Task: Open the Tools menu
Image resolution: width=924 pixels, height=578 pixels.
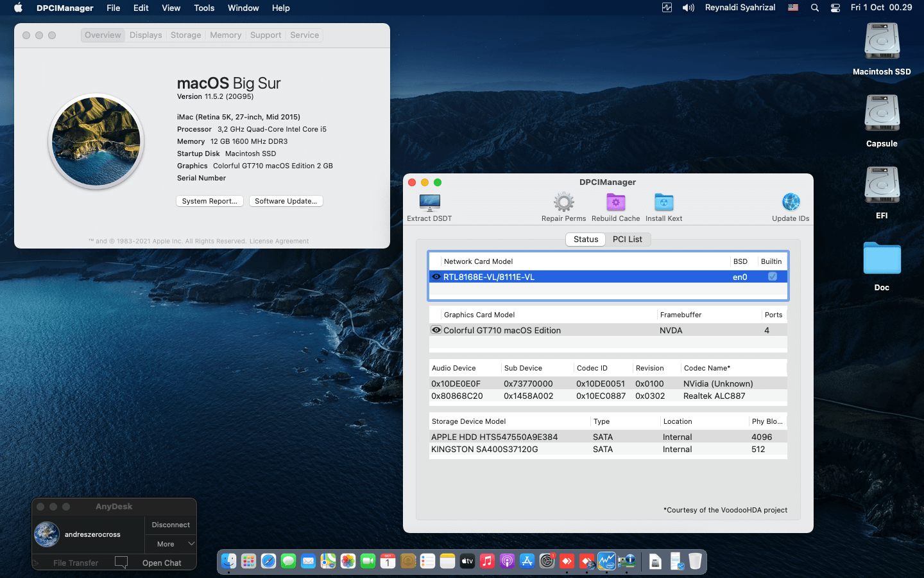Action: 204,8
